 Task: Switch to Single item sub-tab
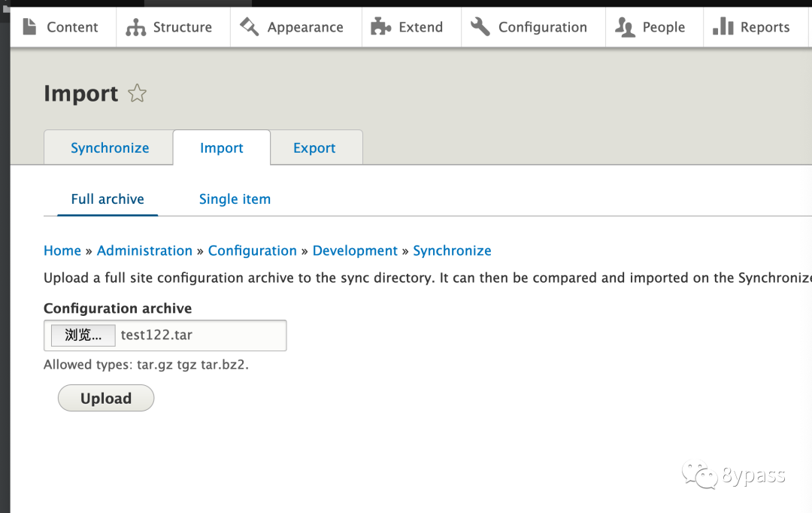pyautogui.click(x=235, y=199)
